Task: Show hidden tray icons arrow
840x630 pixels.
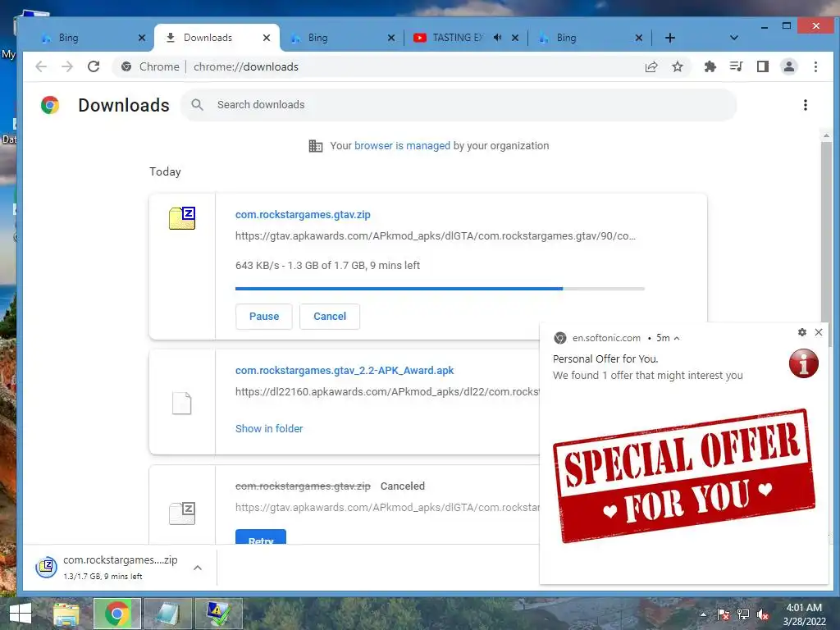Action: pos(703,614)
